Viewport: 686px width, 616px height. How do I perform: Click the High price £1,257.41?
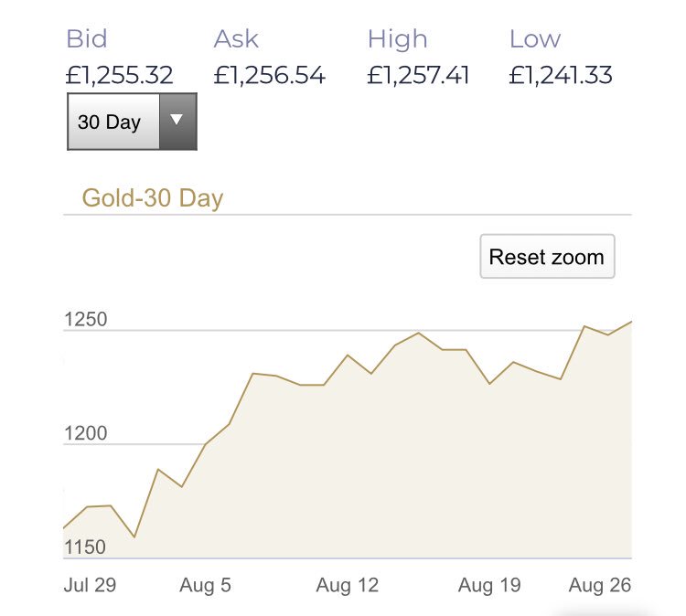tap(418, 75)
